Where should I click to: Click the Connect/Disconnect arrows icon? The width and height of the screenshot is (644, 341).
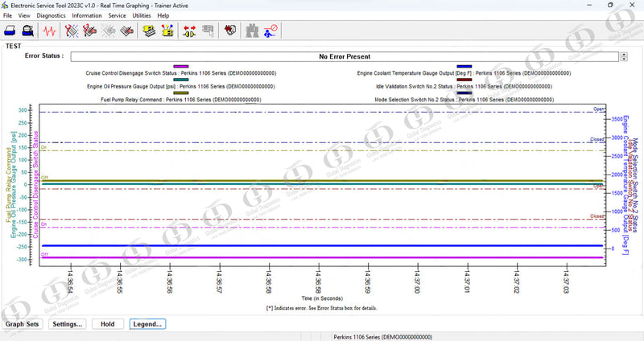(189, 31)
